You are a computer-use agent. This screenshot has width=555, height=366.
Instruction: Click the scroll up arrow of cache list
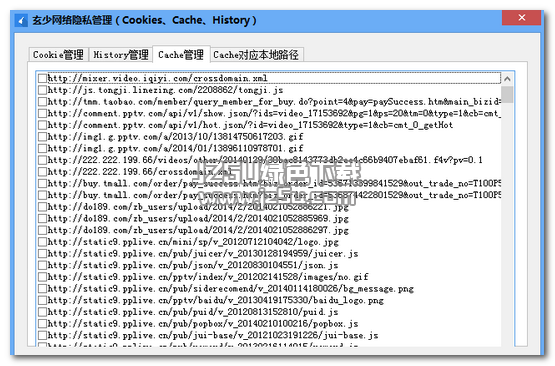coord(507,79)
